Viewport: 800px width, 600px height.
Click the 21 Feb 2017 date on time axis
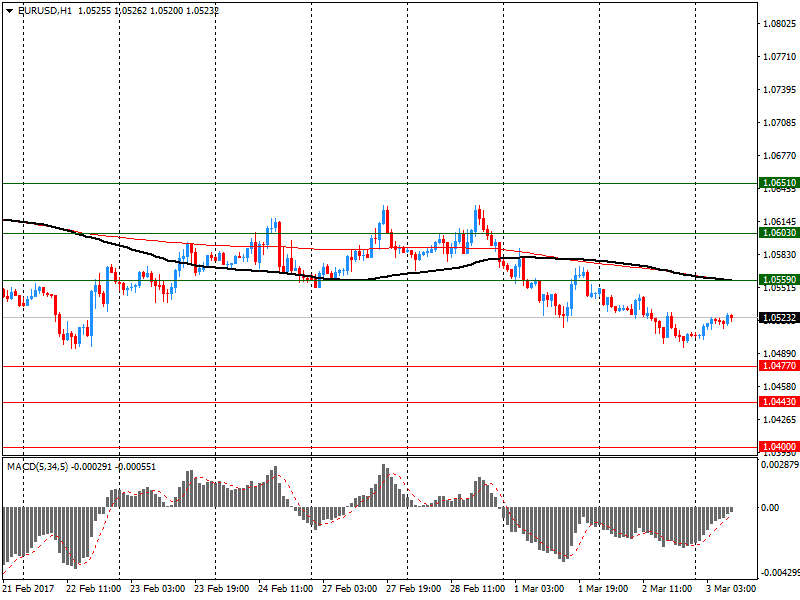click(28, 590)
